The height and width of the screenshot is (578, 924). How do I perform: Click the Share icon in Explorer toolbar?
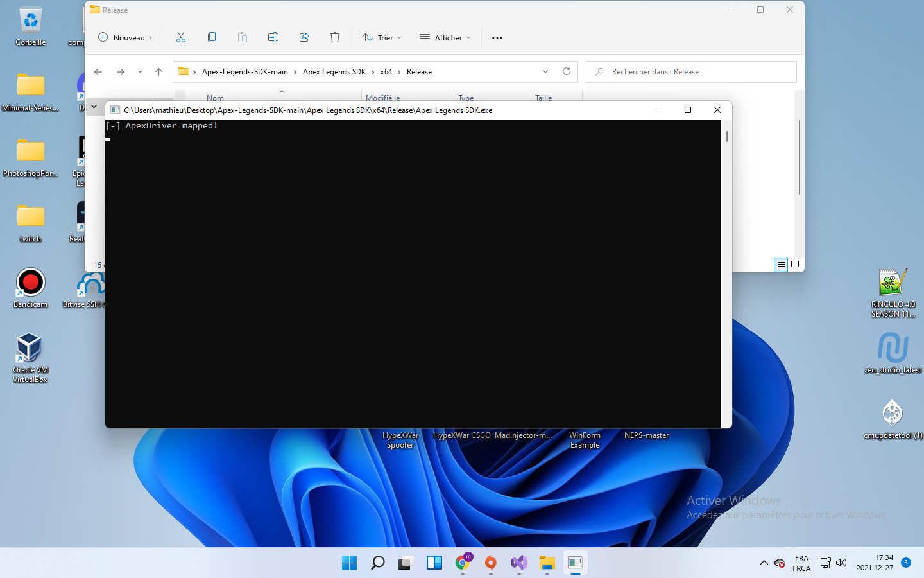click(304, 38)
